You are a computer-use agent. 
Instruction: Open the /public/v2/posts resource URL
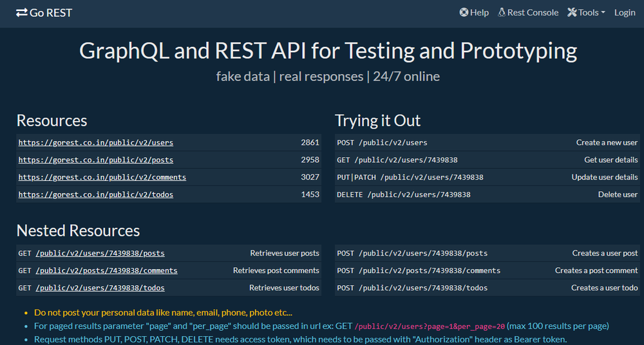pyautogui.click(x=96, y=160)
